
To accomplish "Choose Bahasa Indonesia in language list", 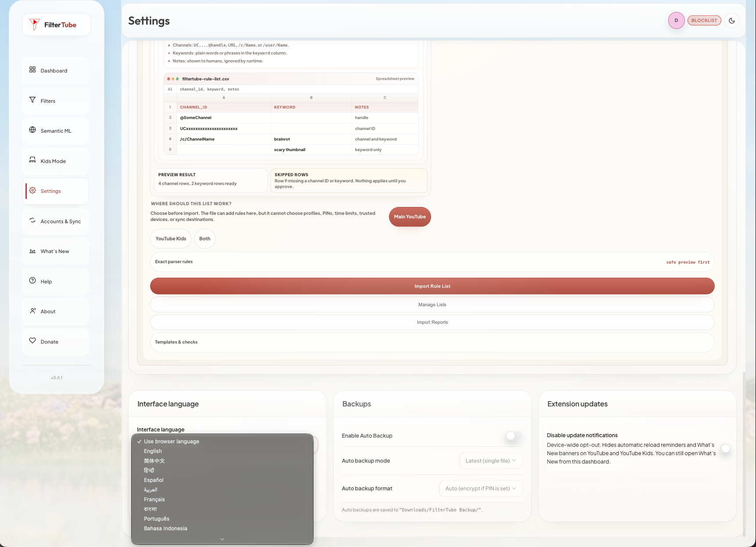I will pyautogui.click(x=222, y=529).
